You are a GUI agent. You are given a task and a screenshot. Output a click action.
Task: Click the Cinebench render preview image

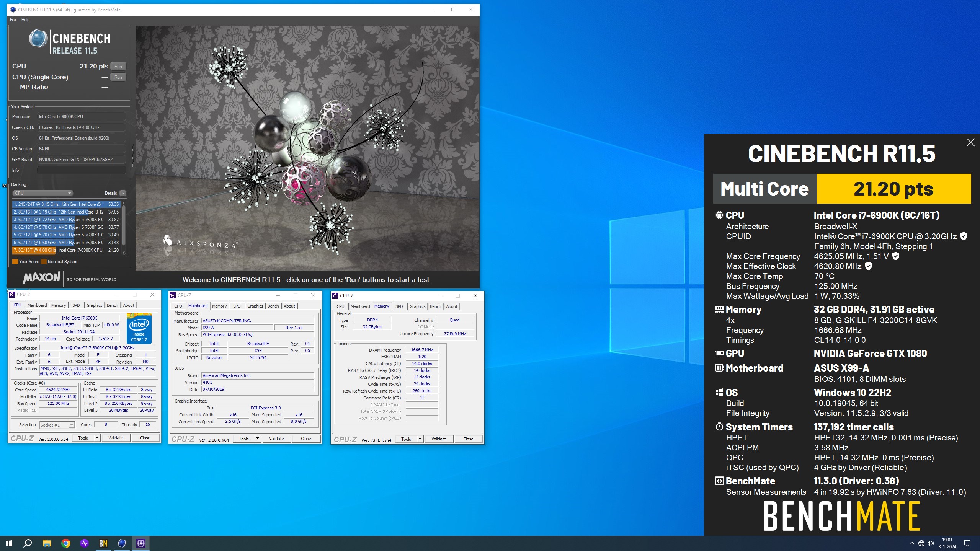[x=307, y=148]
